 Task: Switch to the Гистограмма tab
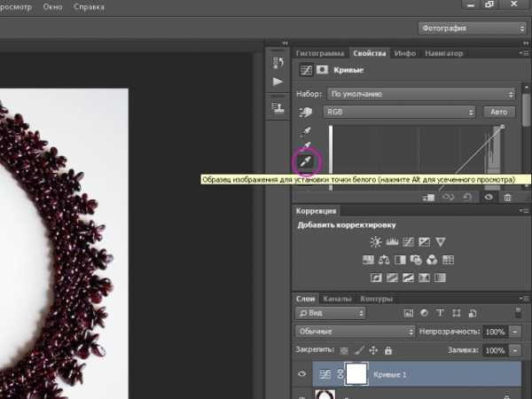[x=320, y=53]
